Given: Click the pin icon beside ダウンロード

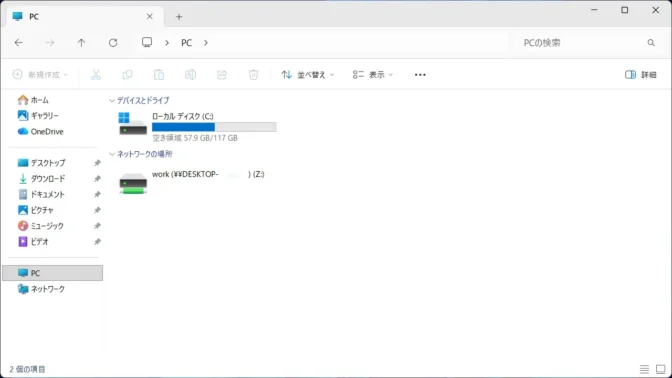Looking at the screenshot, I should 97,179.
